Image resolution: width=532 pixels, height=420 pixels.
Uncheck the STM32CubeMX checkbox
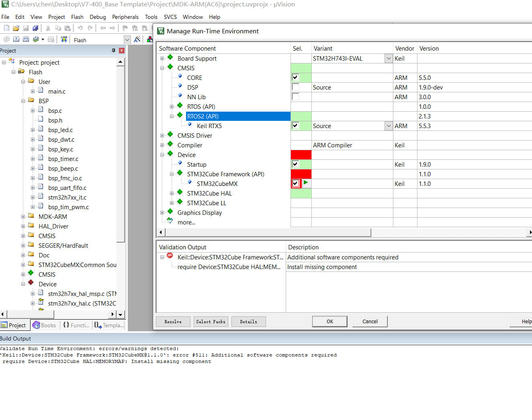(295, 183)
